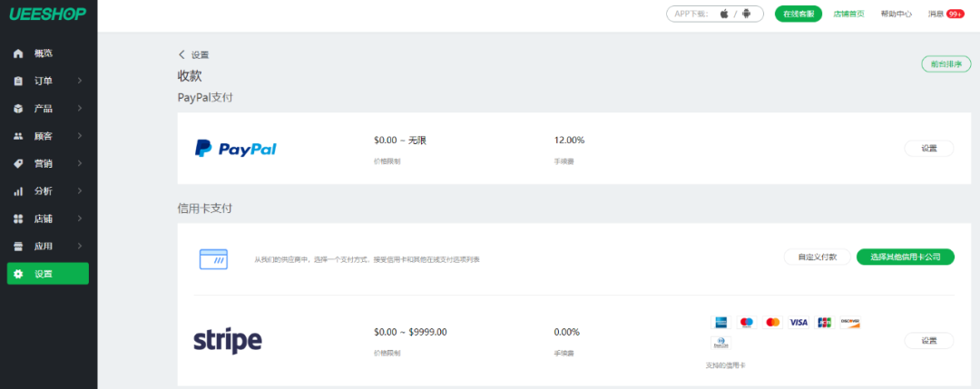Click the Mastercard card icon
Screen dimensions: 980x389
(772, 322)
